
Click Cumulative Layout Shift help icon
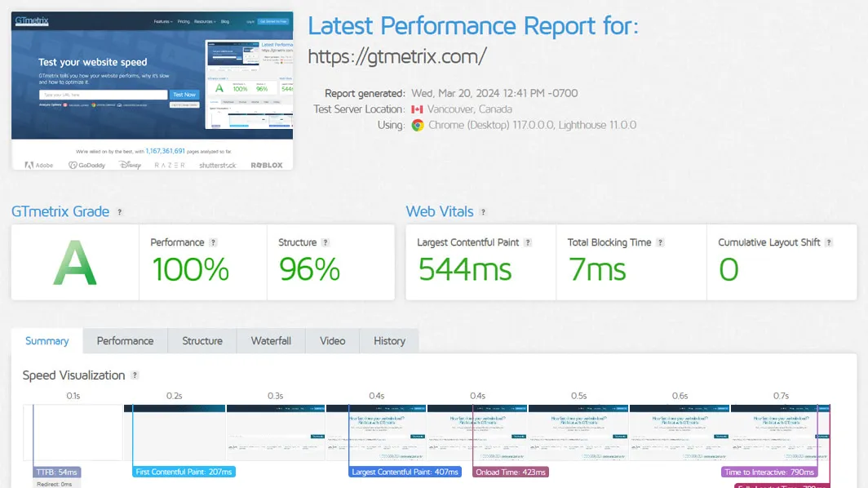pos(829,242)
